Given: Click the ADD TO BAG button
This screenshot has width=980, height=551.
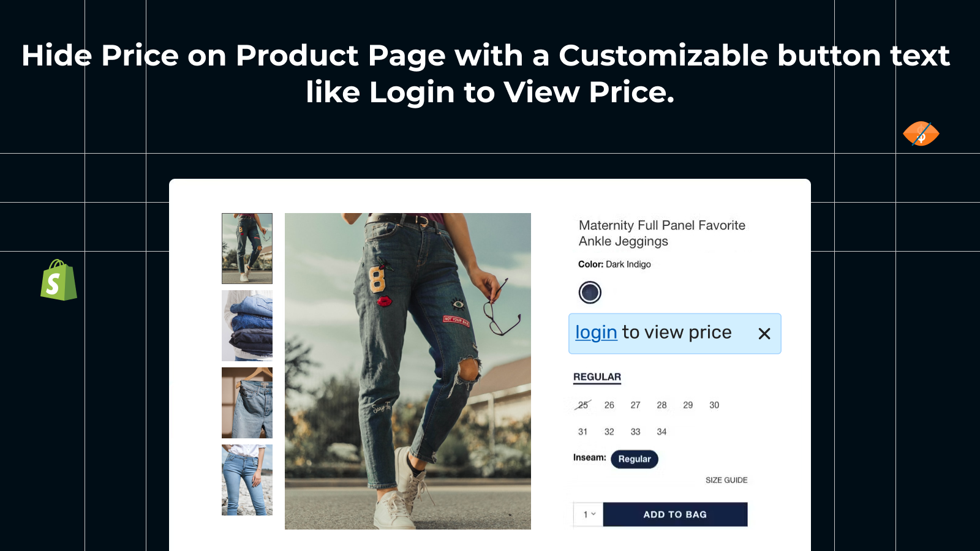Looking at the screenshot, I should [x=675, y=514].
